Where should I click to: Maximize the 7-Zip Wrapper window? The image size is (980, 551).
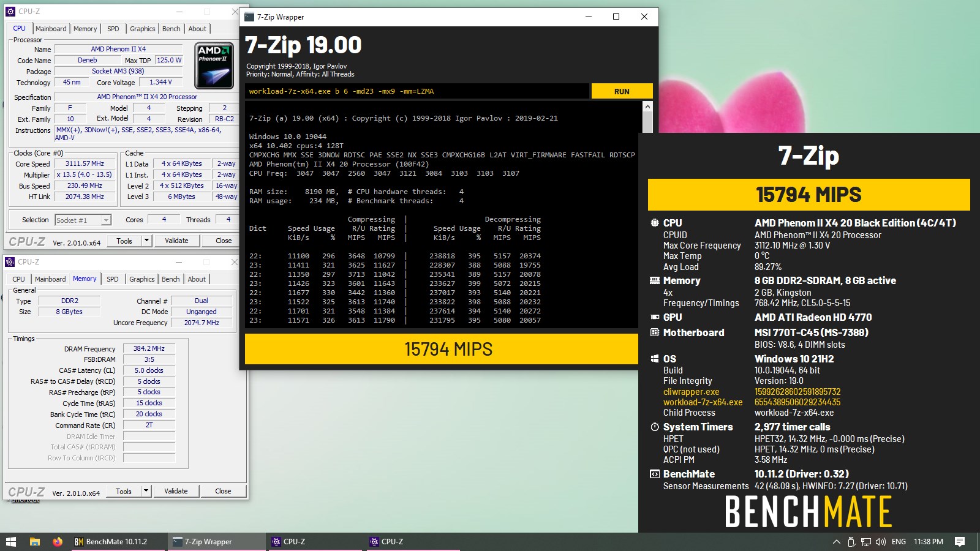pyautogui.click(x=616, y=17)
